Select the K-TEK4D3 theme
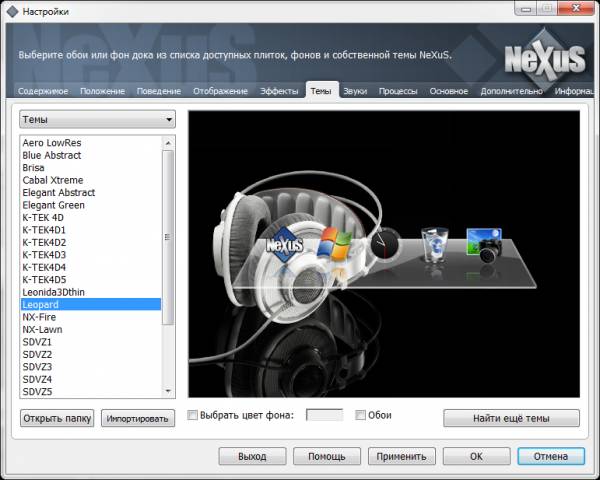 point(91,255)
